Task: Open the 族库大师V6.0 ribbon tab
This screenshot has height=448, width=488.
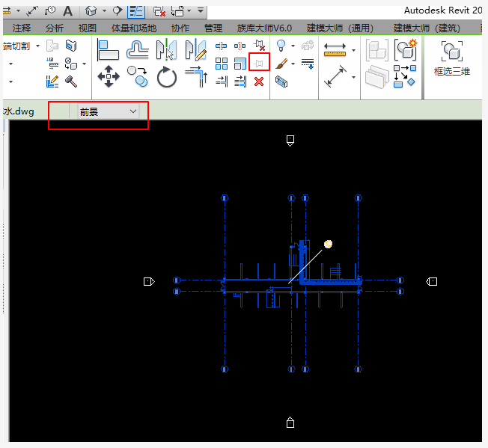Action: tap(264, 28)
